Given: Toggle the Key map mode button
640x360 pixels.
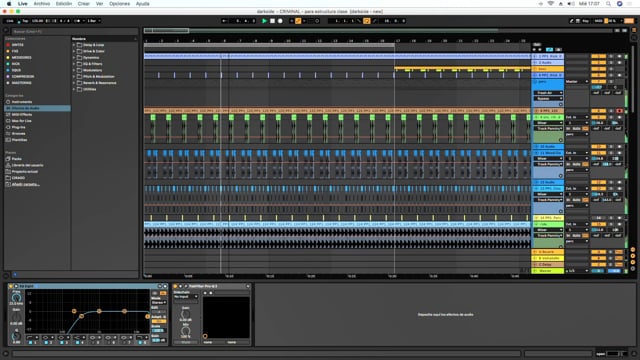Looking at the screenshot, I should click(x=585, y=21).
